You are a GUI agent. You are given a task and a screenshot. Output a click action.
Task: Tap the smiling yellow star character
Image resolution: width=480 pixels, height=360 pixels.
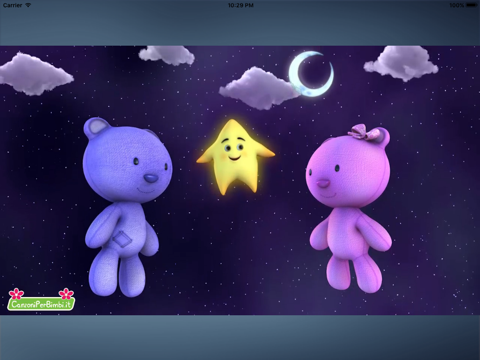tap(236, 157)
